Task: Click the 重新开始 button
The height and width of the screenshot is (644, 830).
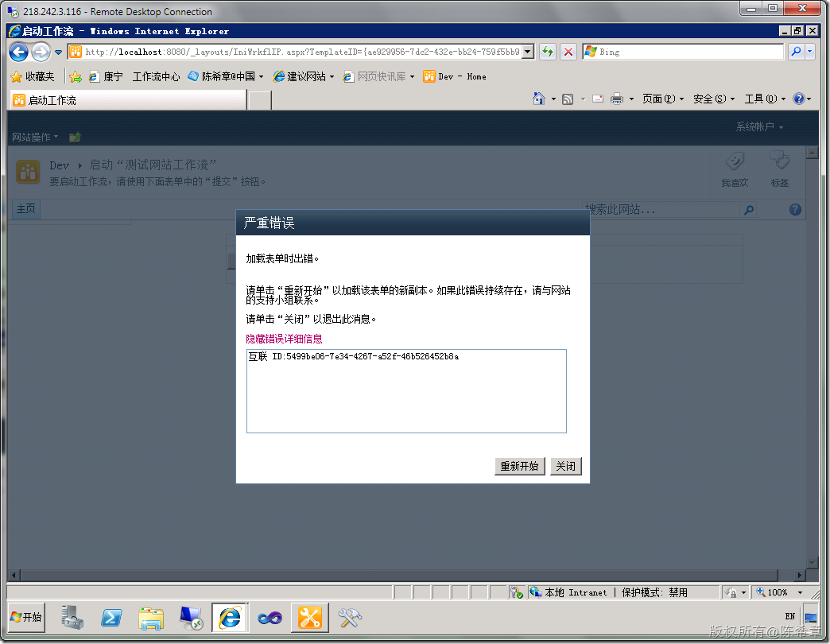Action: tap(520, 466)
